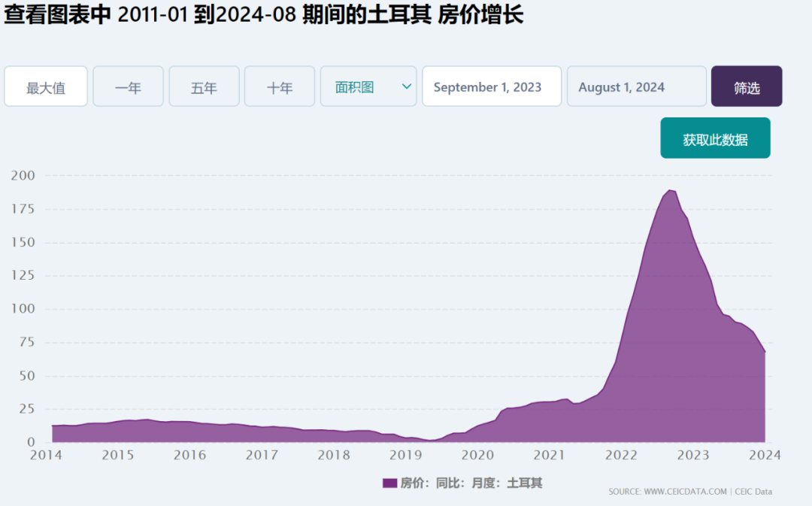Open the WWW.CEICDATA.COM source link
The image size is (812, 506).
tap(685, 492)
